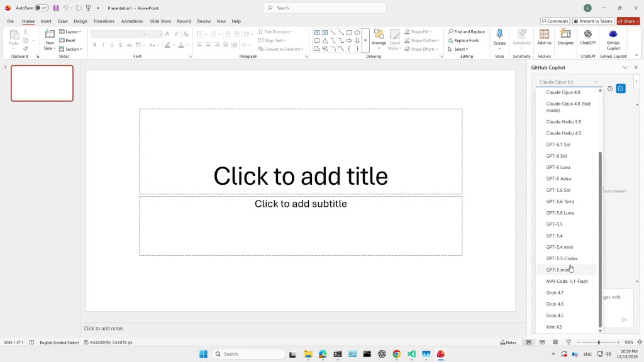The height and width of the screenshot is (362, 644).
Task: Open Visual Studio Code from taskbar
Action: coord(411,354)
